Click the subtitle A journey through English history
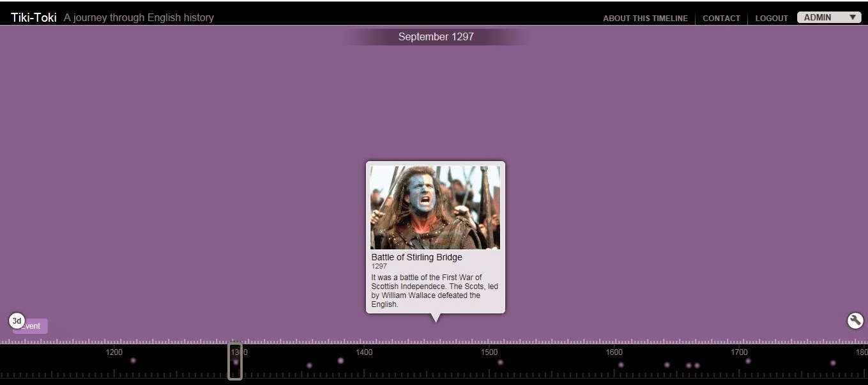 [139, 18]
